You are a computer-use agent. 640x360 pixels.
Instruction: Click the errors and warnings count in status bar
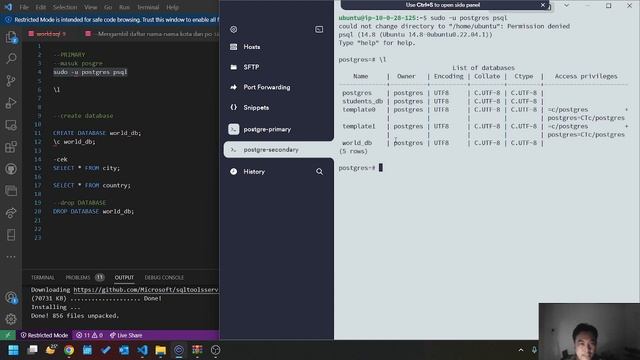point(89,335)
